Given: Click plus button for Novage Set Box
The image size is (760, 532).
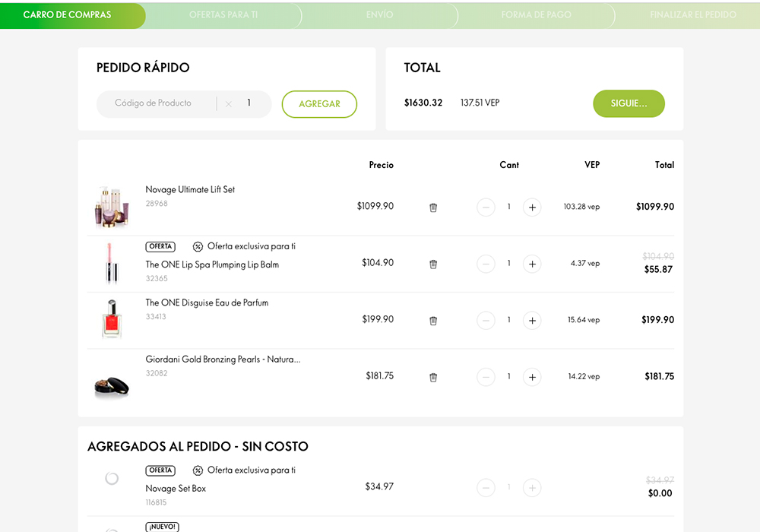Looking at the screenshot, I should (x=532, y=487).
